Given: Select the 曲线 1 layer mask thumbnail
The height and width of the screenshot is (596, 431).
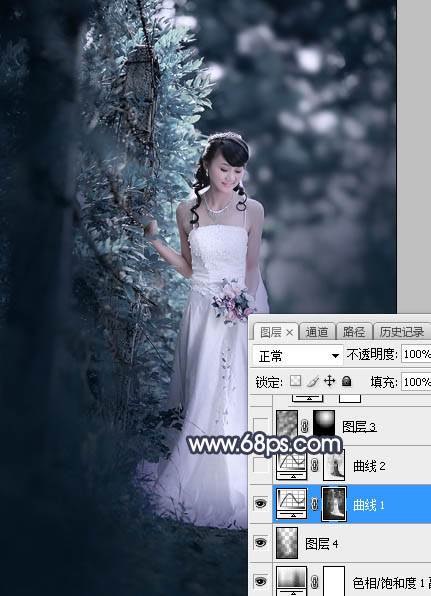Looking at the screenshot, I should [x=334, y=504].
